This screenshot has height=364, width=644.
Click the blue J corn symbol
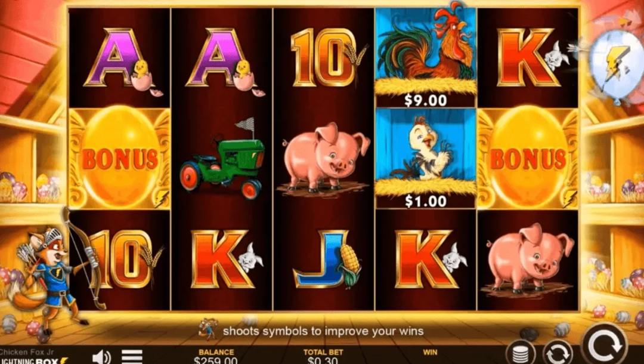pos(327,259)
